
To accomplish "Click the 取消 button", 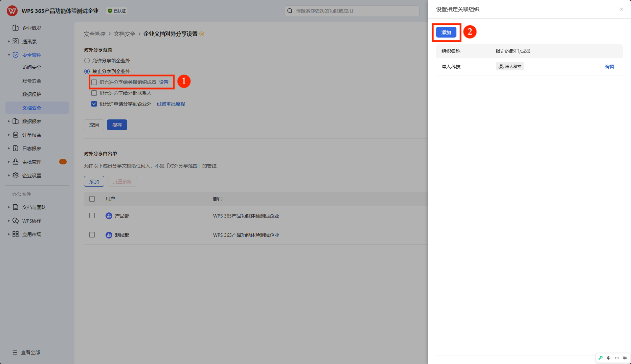I will point(94,125).
